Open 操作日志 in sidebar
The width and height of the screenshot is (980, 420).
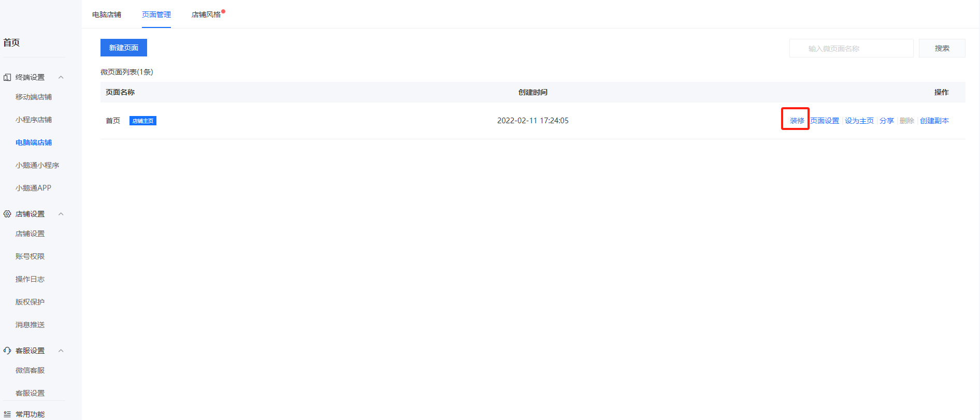click(30, 279)
